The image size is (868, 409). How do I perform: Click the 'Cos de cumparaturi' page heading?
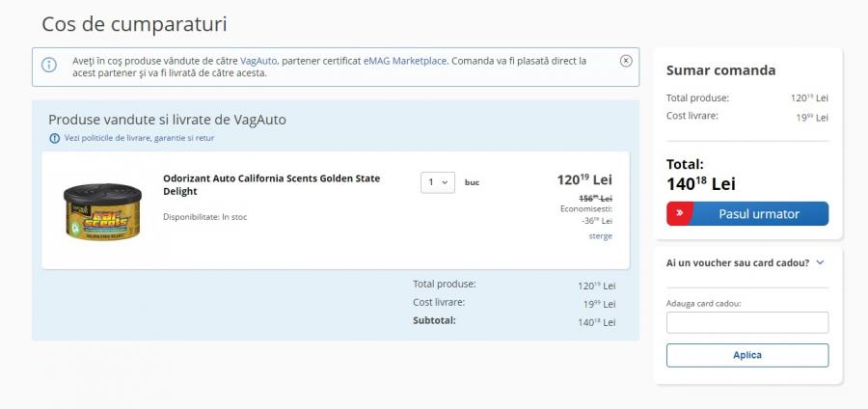tap(135, 24)
